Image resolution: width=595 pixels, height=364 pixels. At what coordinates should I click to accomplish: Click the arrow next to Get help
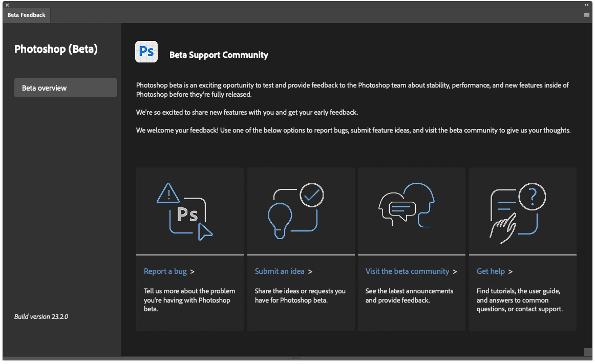pos(511,272)
